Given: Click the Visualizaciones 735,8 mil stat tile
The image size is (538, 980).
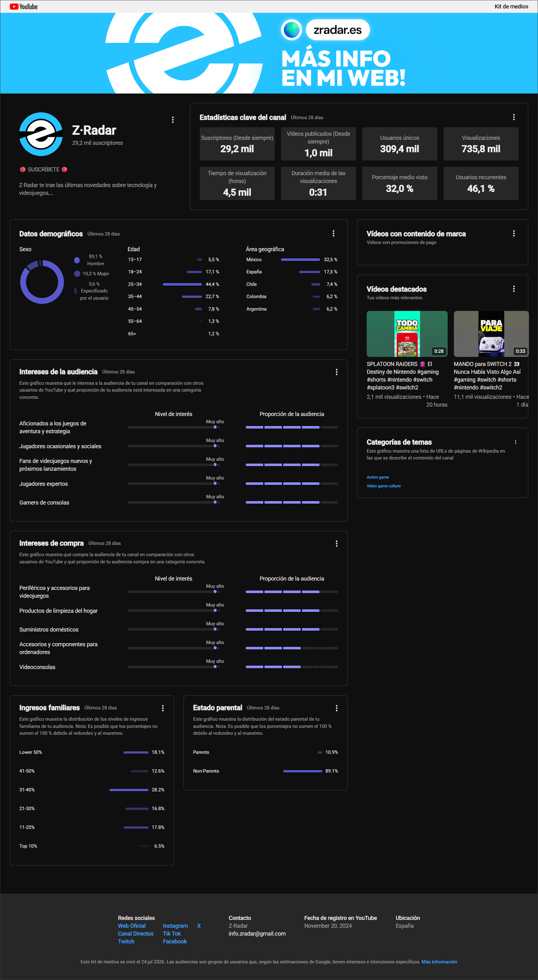Looking at the screenshot, I should click(481, 144).
